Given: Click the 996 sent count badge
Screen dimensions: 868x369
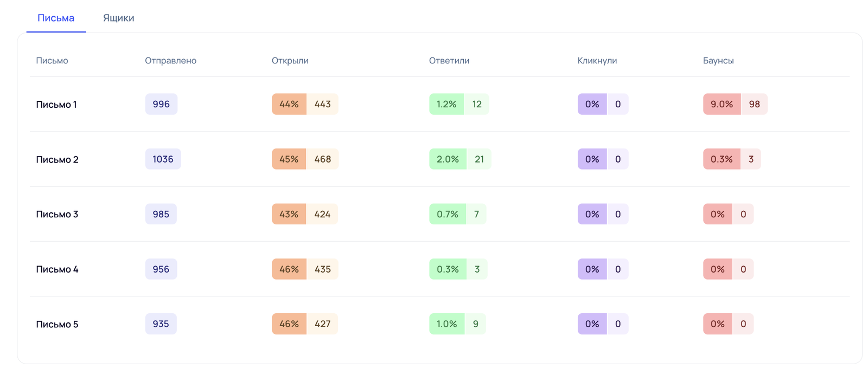Looking at the screenshot, I should click(x=161, y=104).
